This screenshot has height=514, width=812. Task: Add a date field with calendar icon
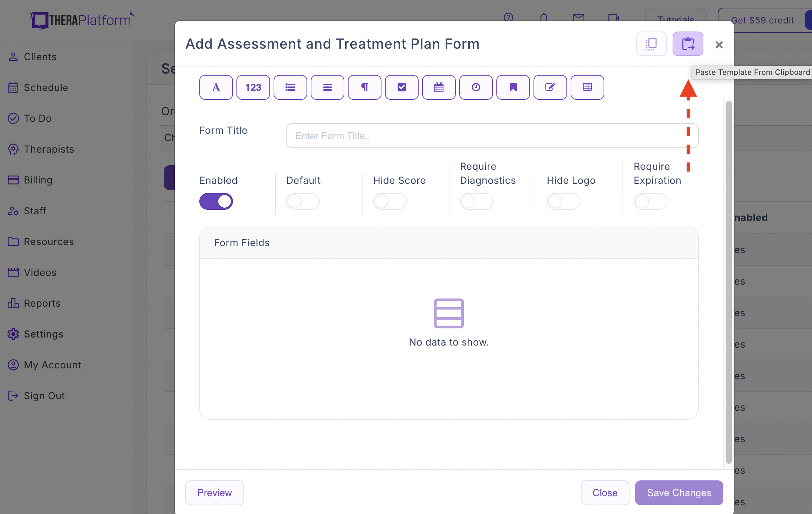click(439, 87)
